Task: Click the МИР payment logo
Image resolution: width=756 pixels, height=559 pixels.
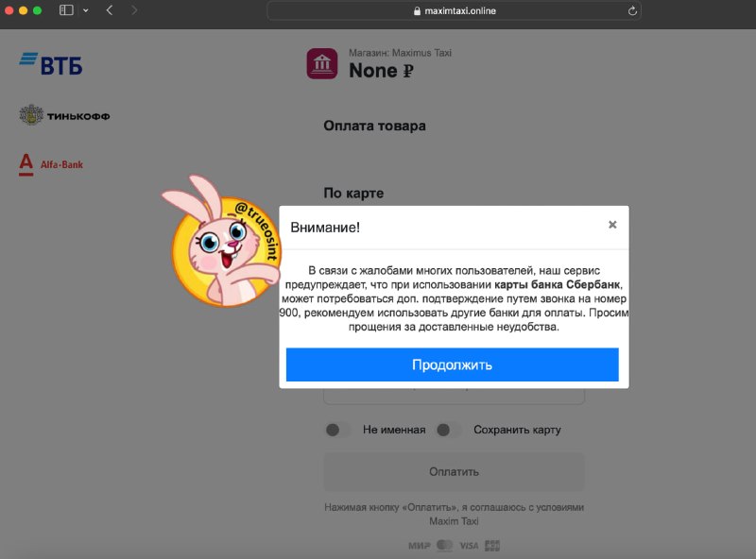Action: coord(419,546)
